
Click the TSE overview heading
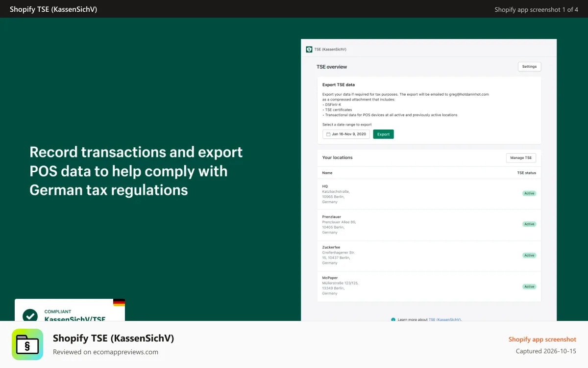tap(332, 67)
